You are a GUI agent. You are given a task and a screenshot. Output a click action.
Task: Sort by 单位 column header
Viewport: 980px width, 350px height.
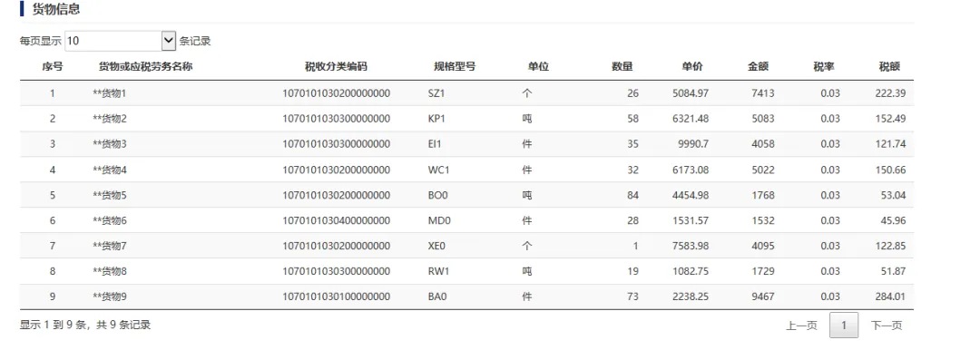[x=538, y=66]
